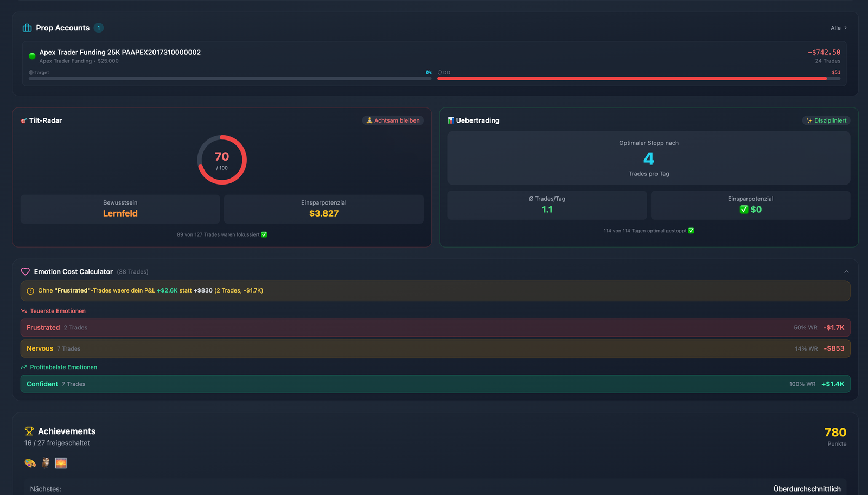Select the Nervous emotion row

point(436,348)
